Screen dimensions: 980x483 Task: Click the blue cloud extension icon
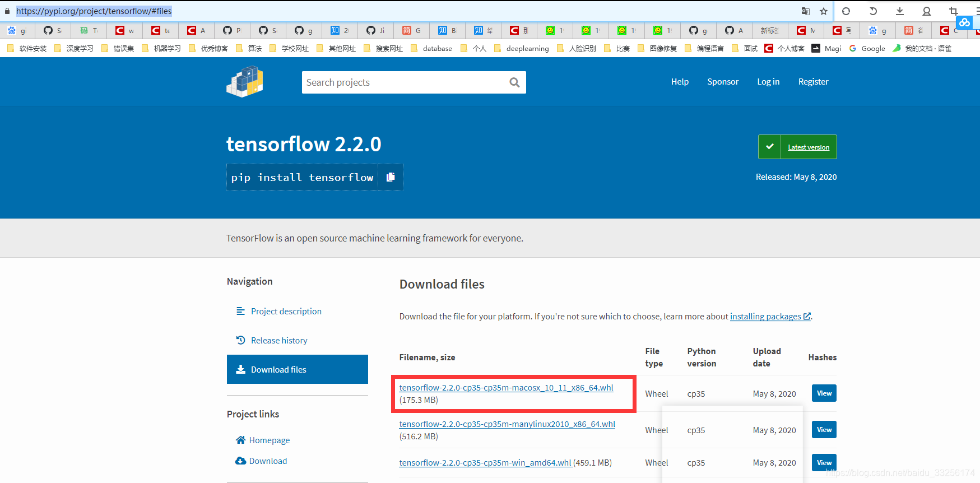(964, 22)
